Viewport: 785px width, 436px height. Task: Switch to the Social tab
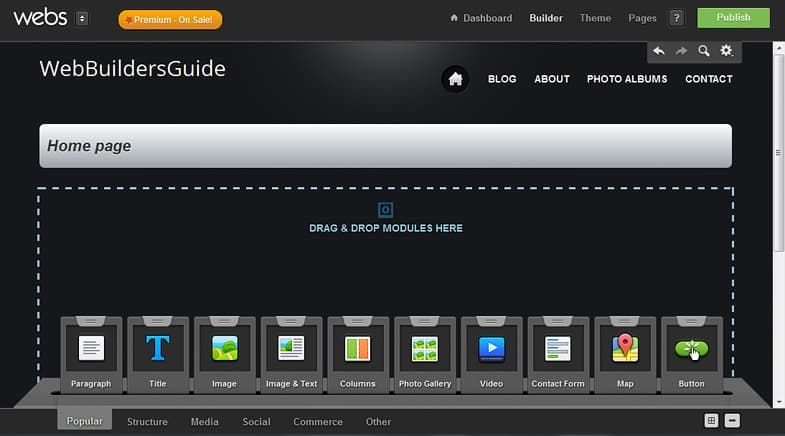tap(256, 421)
